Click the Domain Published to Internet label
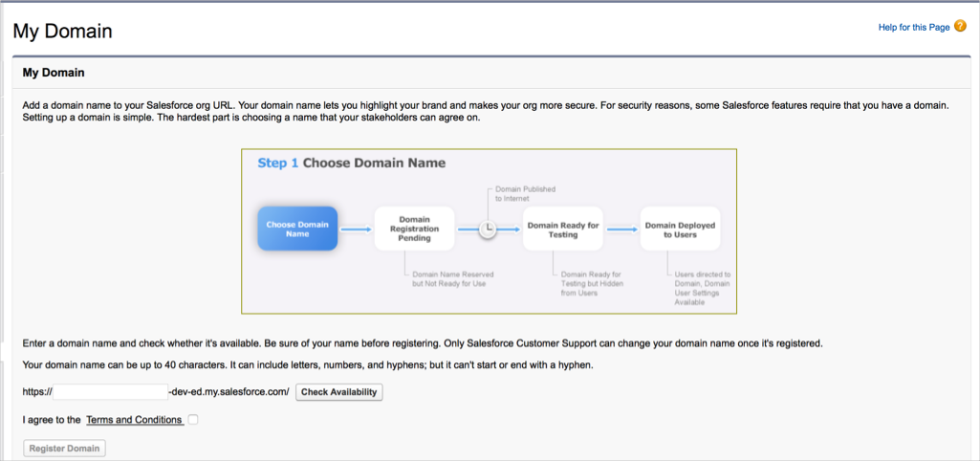This screenshot has height=461, width=980. coord(525,194)
